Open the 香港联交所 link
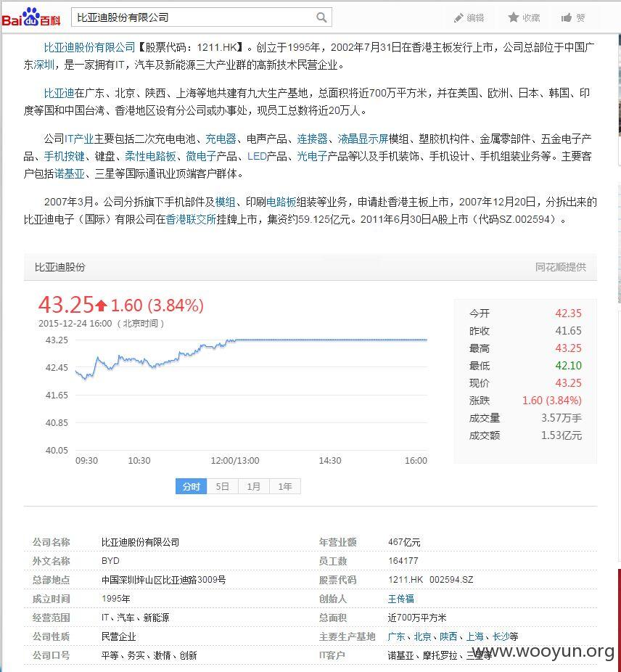The width and height of the screenshot is (621, 672). 191,219
